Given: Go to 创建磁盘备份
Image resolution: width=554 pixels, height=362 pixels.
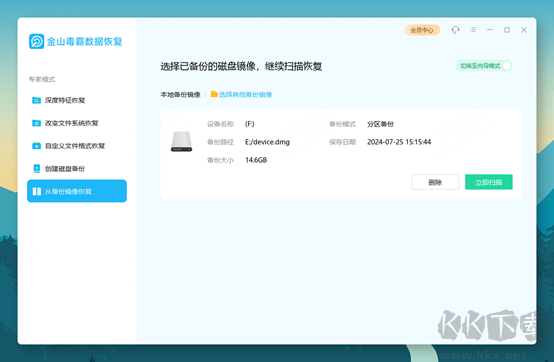Looking at the screenshot, I should [x=77, y=168].
